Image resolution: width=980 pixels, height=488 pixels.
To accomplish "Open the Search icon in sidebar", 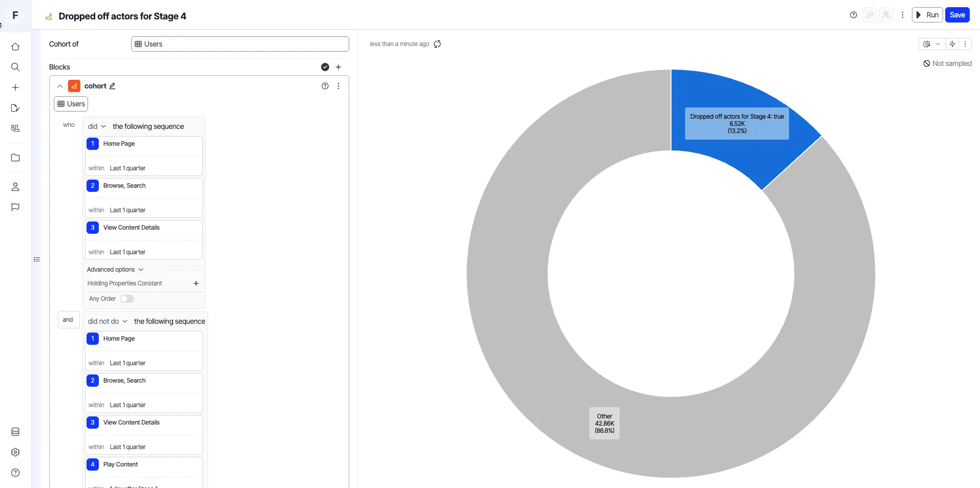I will (x=15, y=67).
